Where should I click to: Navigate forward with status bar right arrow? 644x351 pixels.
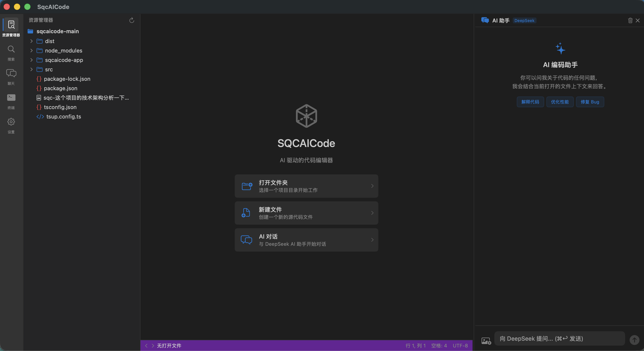point(153,345)
